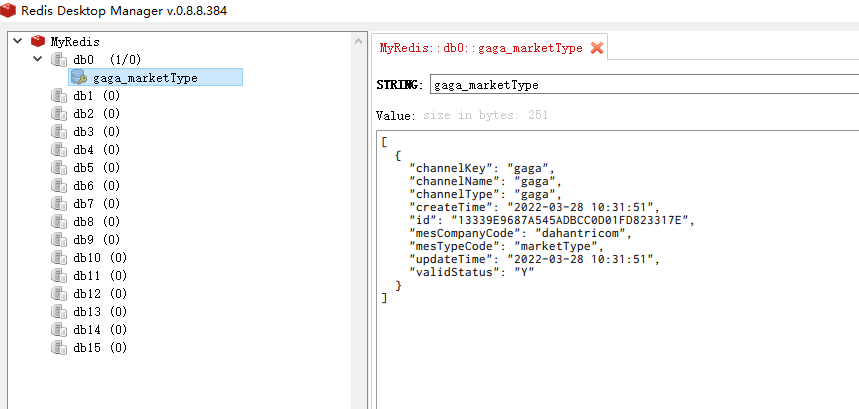Collapse the db0 database node

[38, 58]
